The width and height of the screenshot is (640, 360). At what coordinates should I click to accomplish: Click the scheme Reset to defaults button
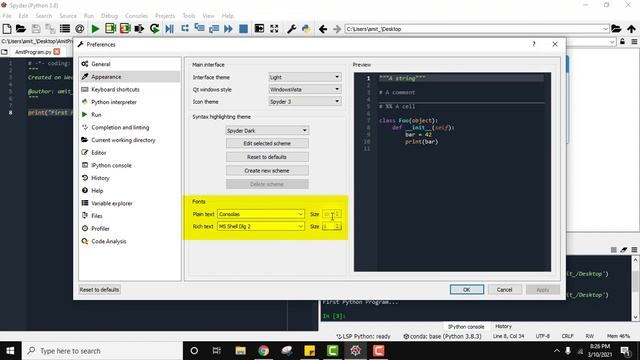click(267, 157)
